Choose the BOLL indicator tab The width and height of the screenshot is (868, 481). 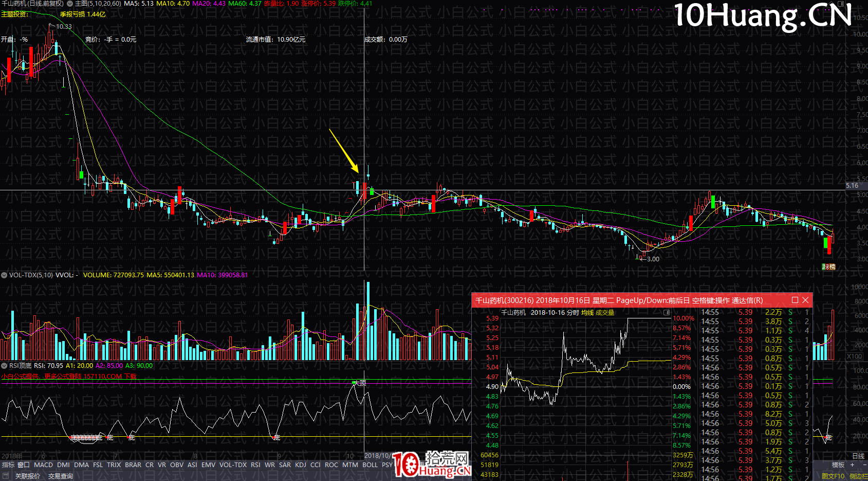[370, 465]
